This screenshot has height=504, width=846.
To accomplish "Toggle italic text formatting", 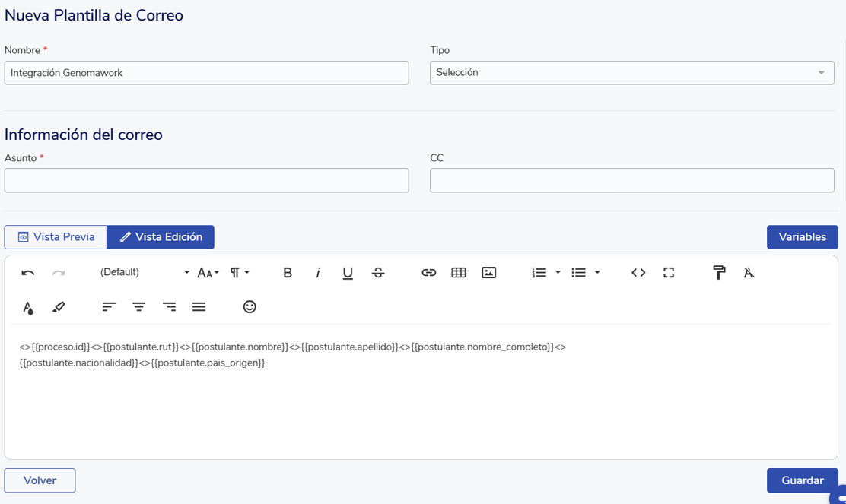I will coord(318,273).
